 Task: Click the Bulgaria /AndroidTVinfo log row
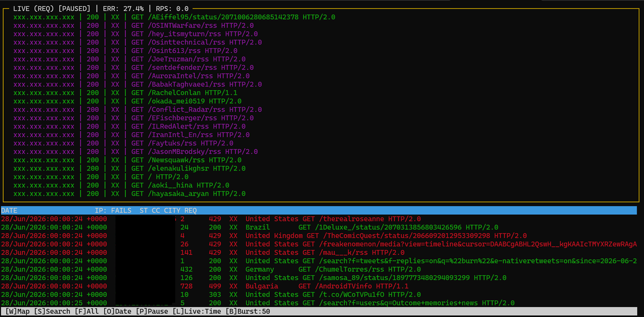coord(205,286)
